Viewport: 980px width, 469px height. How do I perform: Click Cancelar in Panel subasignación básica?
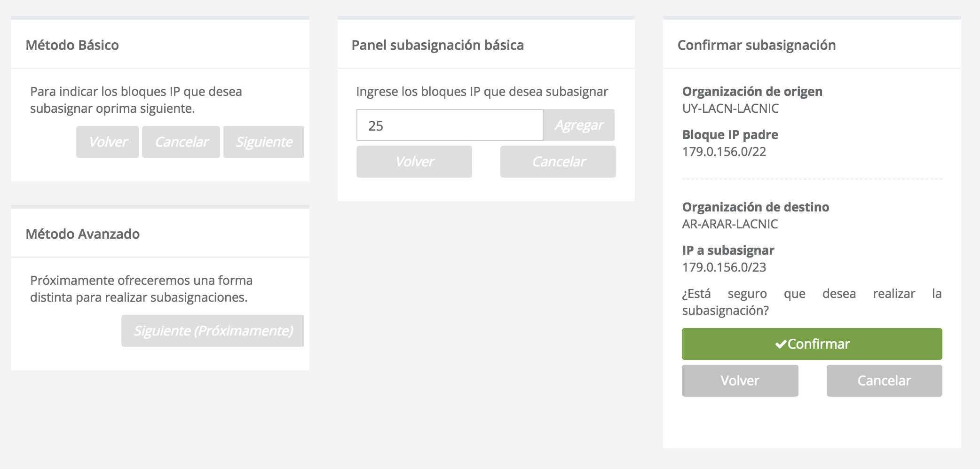(x=559, y=161)
